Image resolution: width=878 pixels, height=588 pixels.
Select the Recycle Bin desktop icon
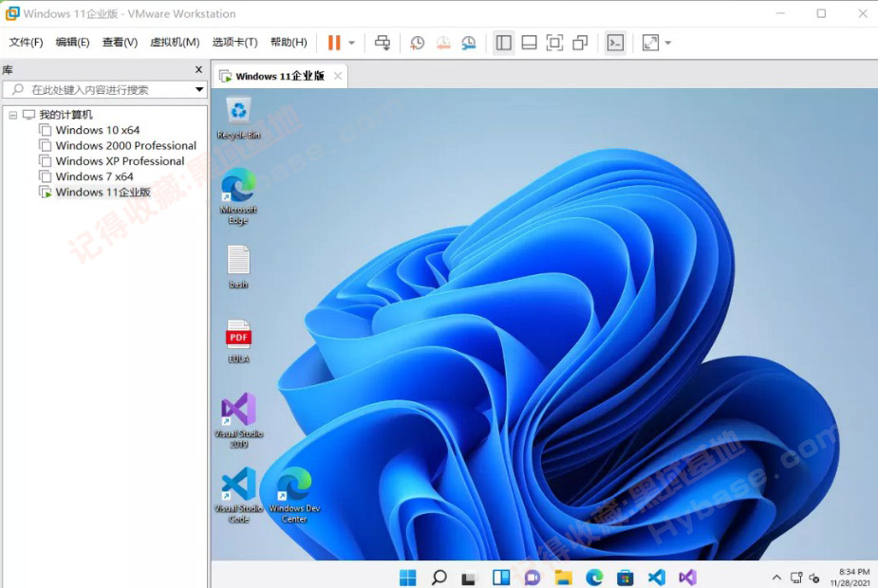click(x=238, y=118)
